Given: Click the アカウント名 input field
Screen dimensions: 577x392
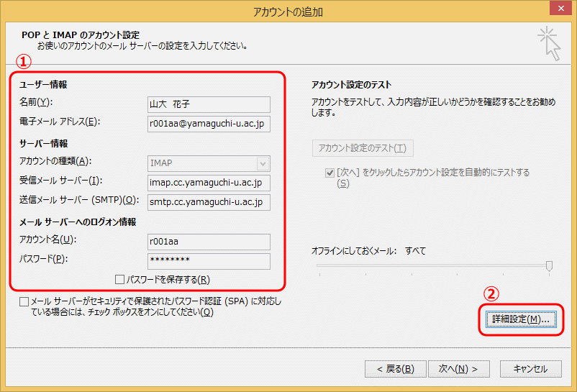Looking at the screenshot, I should pos(209,242).
